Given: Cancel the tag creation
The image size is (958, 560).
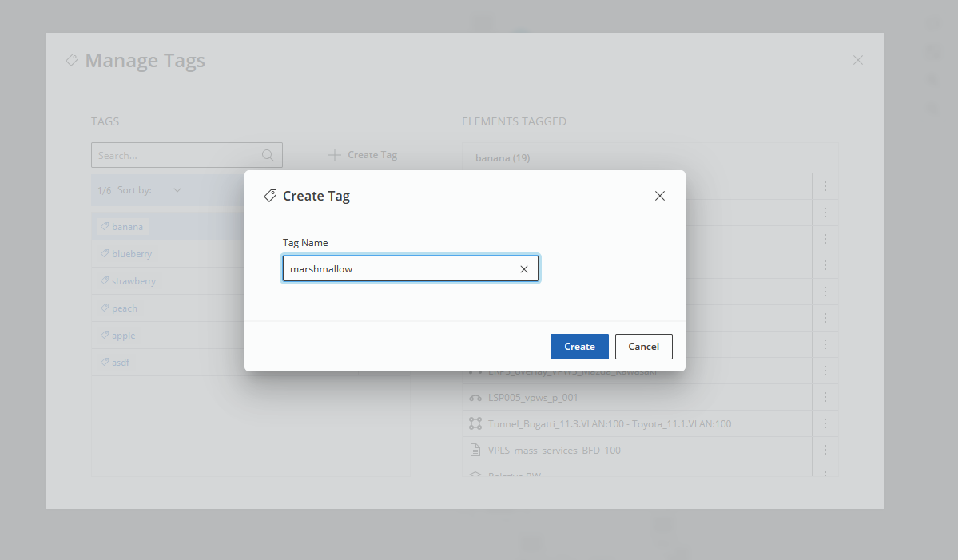Looking at the screenshot, I should click(x=643, y=347).
